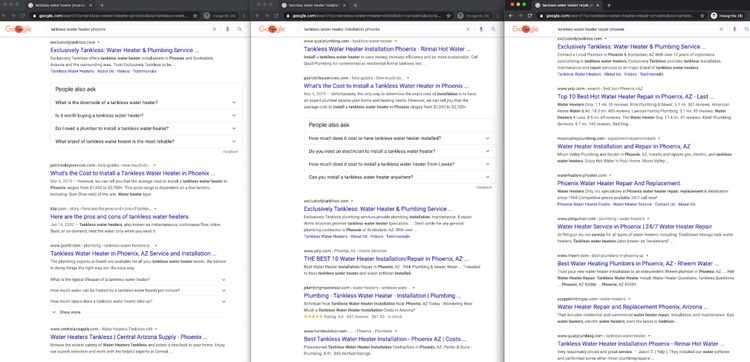750x362 pixels.
Task: Voice search mic in 'installation phoenix' search window
Action: (x=481, y=29)
